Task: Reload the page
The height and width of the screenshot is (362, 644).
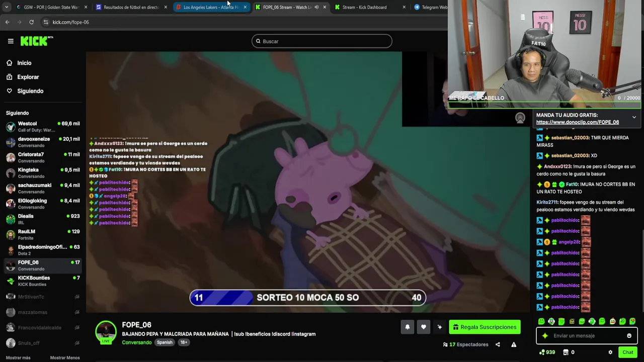Action: 31,22
